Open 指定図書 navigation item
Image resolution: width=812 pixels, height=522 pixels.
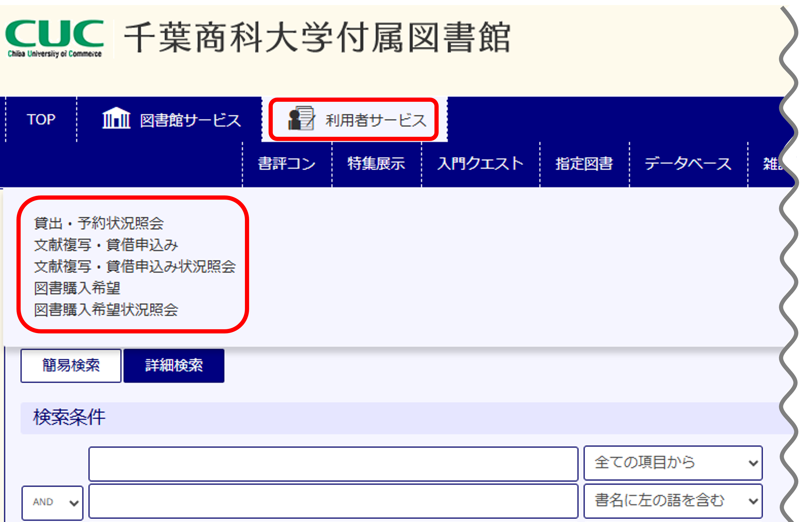584,164
